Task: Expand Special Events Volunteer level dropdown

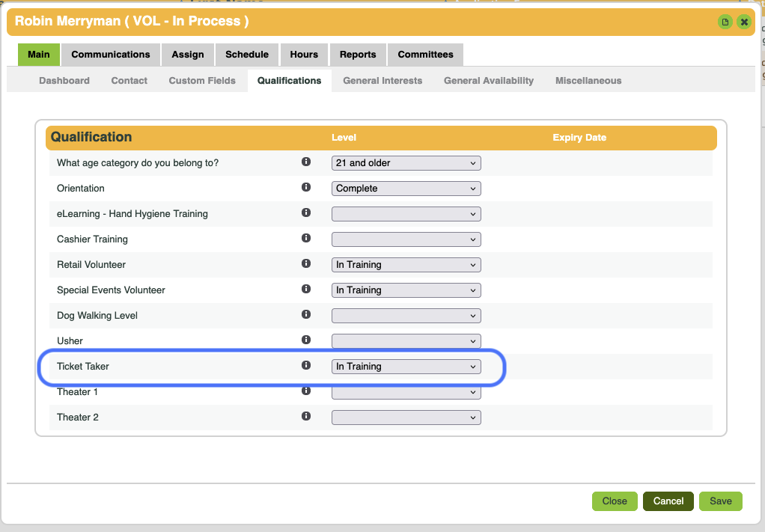Action: click(x=406, y=290)
